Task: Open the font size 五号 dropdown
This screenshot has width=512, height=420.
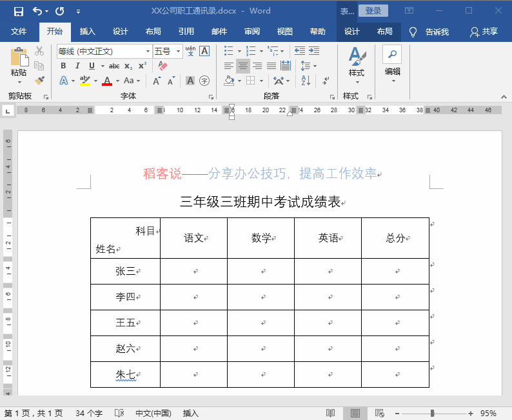Action: [178, 51]
